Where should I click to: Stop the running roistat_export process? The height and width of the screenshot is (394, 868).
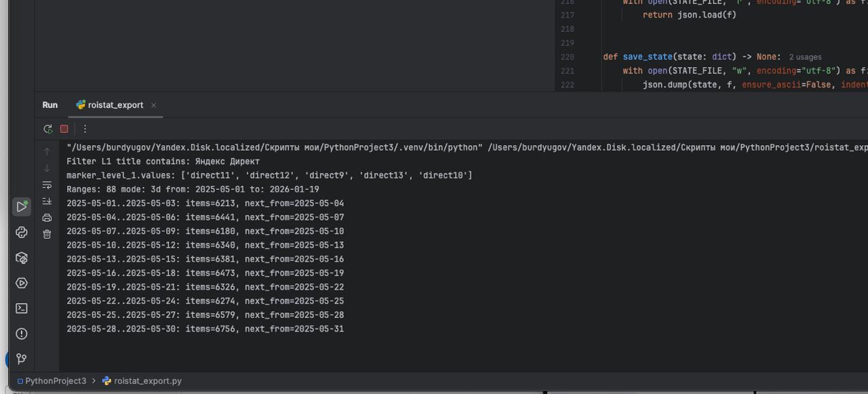[x=64, y=129]
